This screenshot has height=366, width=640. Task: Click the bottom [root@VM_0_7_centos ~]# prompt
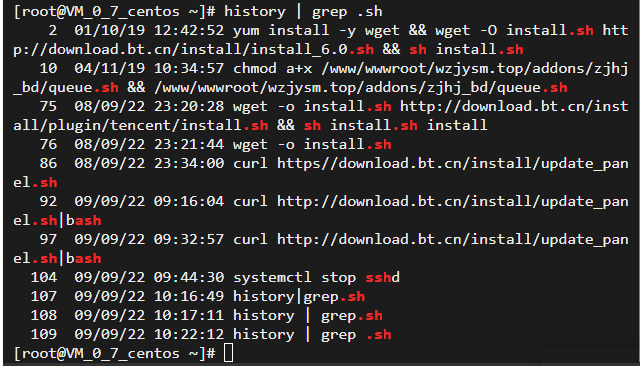pos(114,353)
